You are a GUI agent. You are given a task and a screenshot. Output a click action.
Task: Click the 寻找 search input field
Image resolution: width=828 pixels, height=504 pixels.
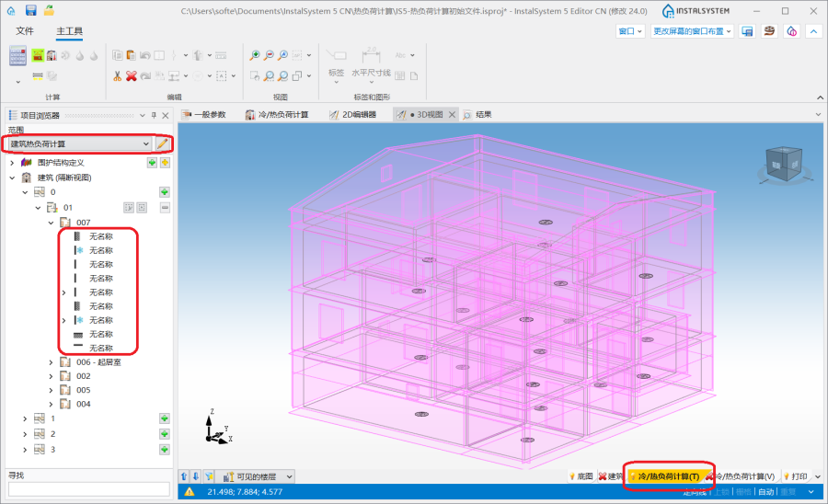click(x=88, y=489)
